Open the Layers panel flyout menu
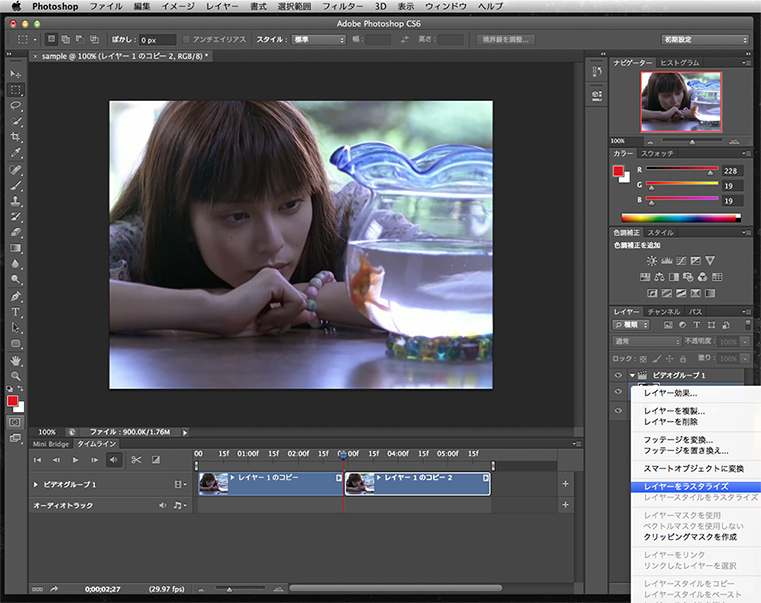This screenshot has width=761, height=603. (x=746, y=311)
